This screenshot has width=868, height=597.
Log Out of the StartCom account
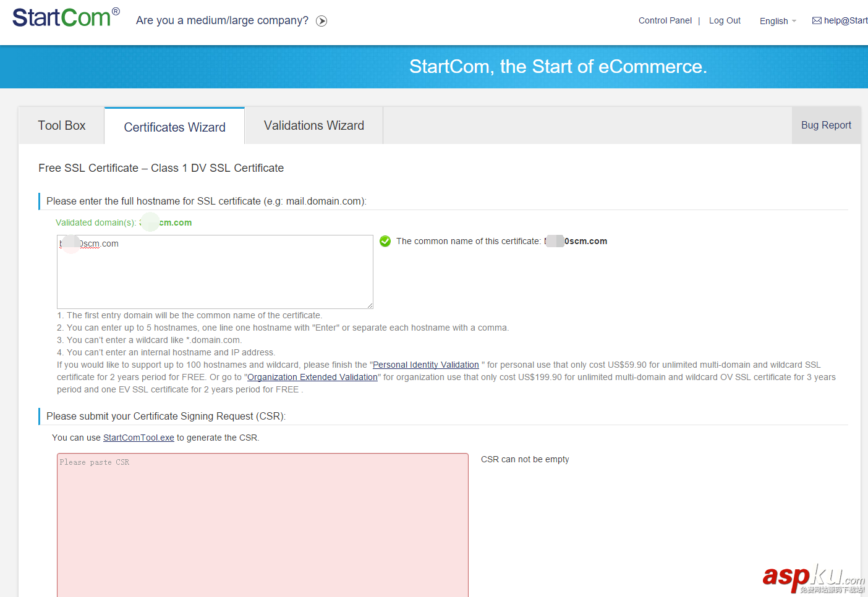[x=725, y=20]
